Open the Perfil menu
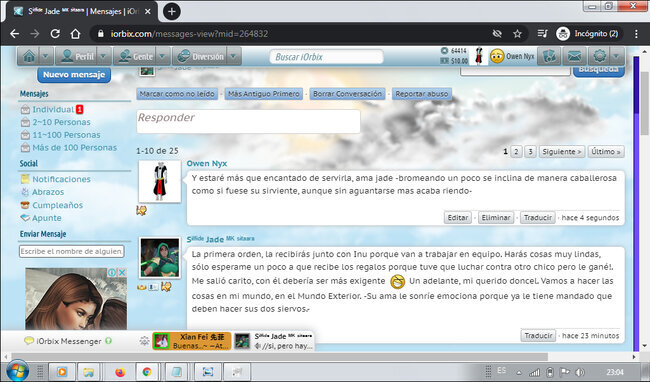Viewport: 650px width, 382px height. pos(77,56)
